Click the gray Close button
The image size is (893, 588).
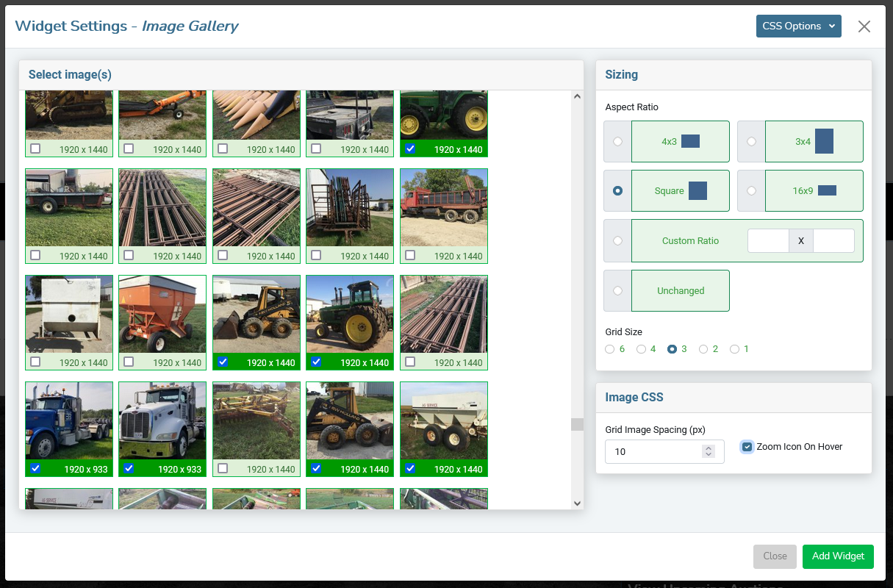(775, 556)
